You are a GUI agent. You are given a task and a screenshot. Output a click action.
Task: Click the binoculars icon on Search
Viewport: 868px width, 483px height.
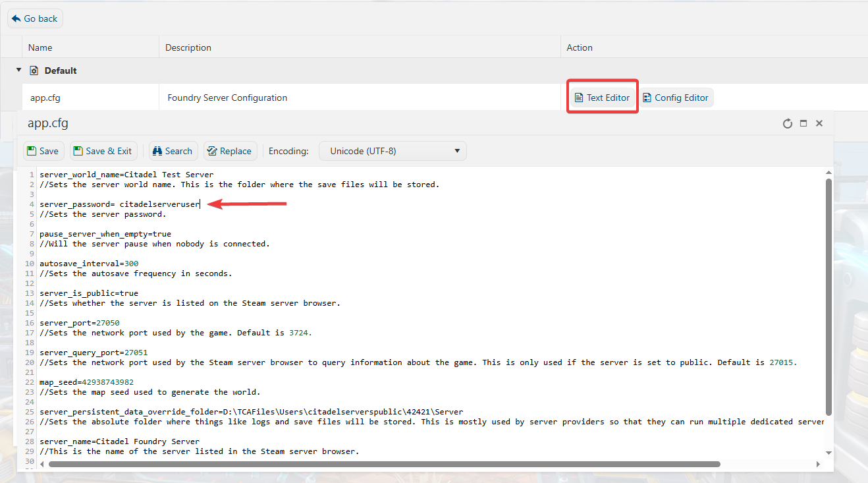point(157,151)
